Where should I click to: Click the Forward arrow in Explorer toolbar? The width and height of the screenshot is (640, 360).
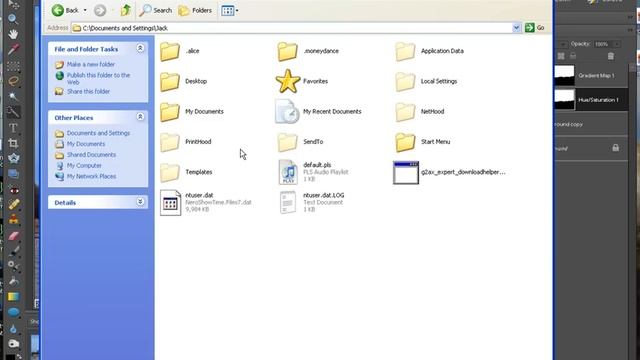[x=100, y=10]
